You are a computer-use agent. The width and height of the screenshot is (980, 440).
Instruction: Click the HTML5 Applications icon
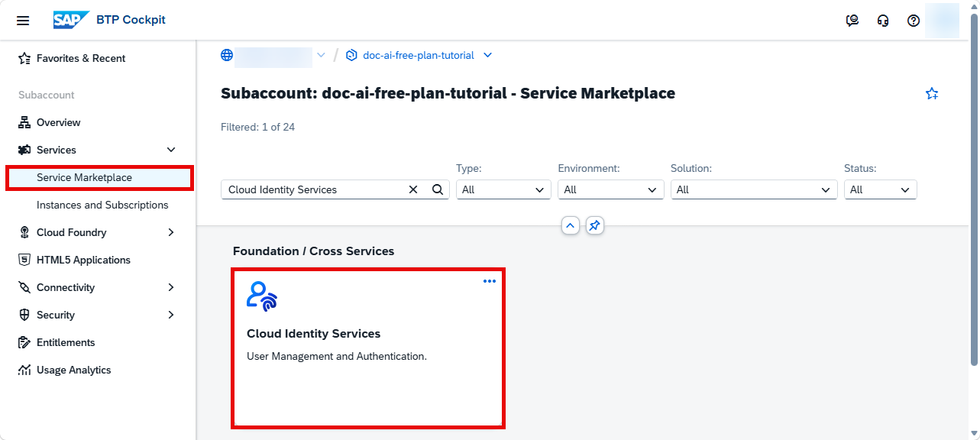pos(24,260)
